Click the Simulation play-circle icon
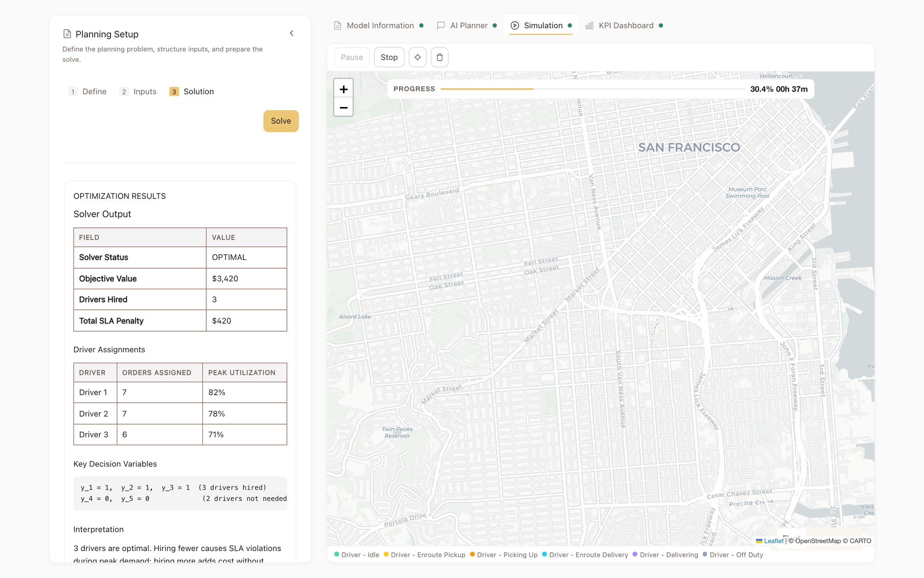924x578 pixels. [514, 26]
